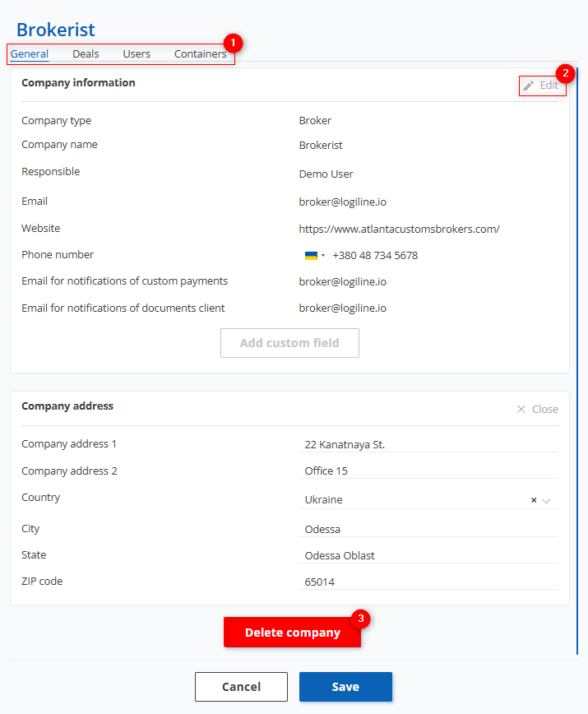The width and height of the screenshot is (588, 714).
Task: Click the State field showing Odessa Oblast
Action: 428,555
